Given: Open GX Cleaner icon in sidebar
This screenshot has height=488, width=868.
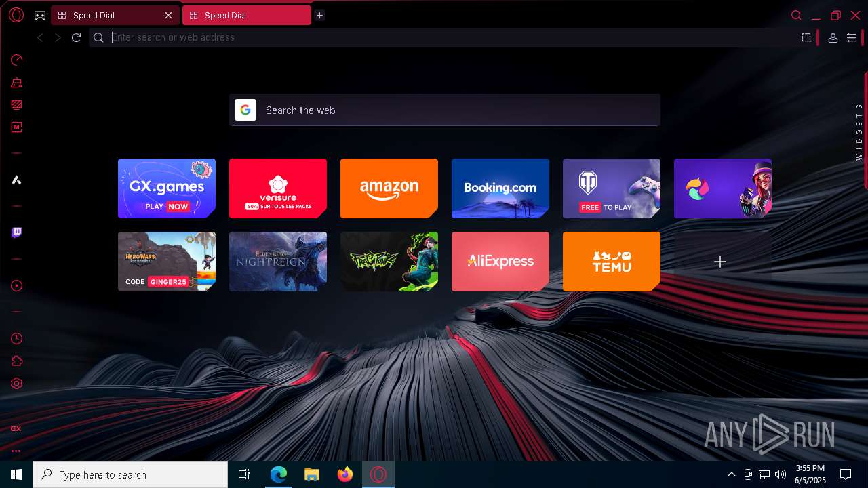Looking at the screenshot, I should tap(17, 83).
